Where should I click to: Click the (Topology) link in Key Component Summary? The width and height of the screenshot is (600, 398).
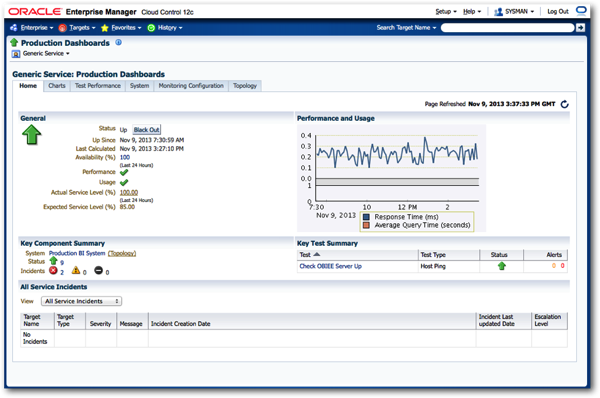[x=122, y=253]
